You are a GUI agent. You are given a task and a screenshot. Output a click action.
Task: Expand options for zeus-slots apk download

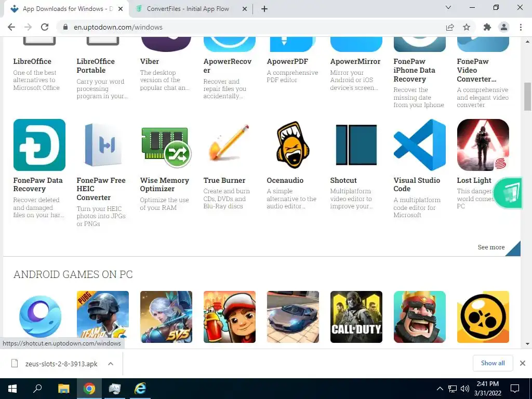pyautogui.click(x=111, y=364)
